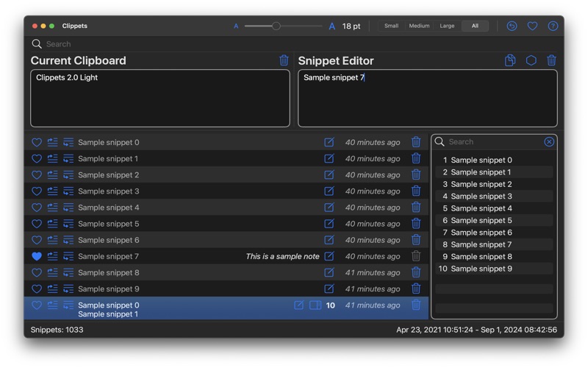Favorite Sample snippet 8 with its heart

(36, 272)
